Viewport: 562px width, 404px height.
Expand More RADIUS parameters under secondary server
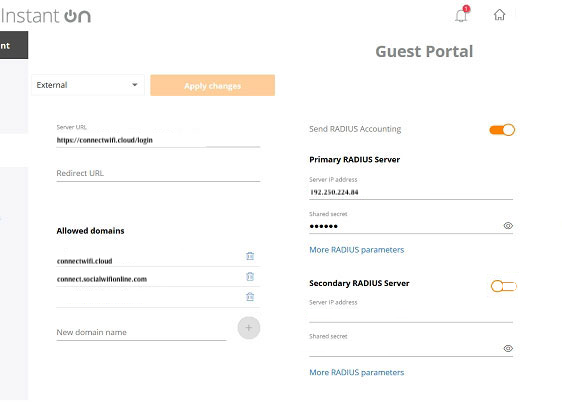pyautogui.click(x=357, y=372)
